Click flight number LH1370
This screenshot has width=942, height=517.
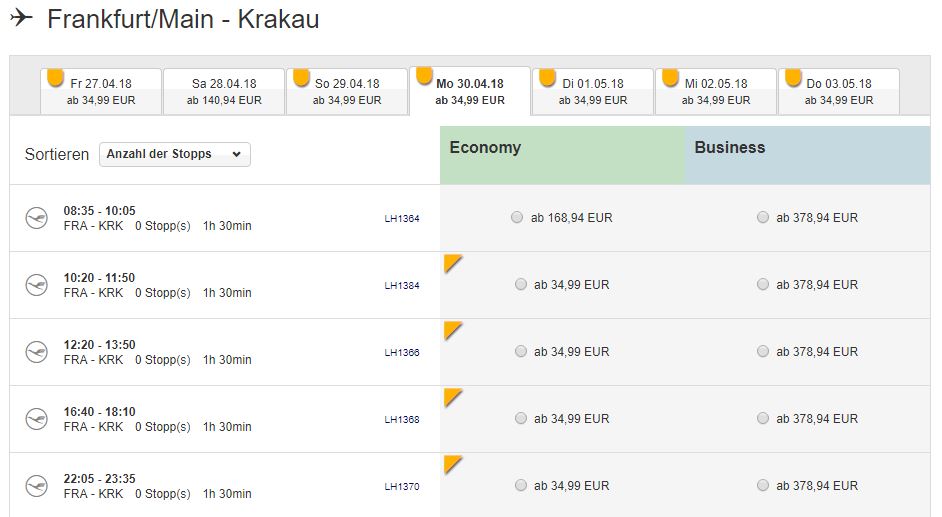coord(402,486)
